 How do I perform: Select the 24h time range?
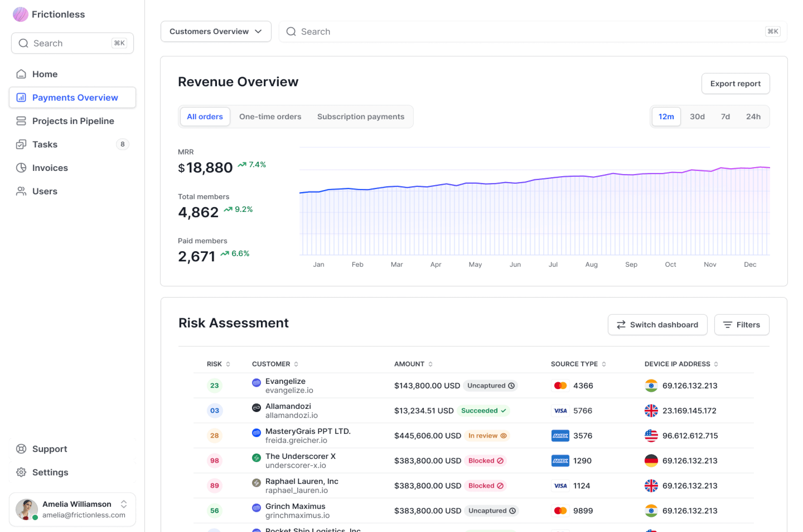[753, 116]
